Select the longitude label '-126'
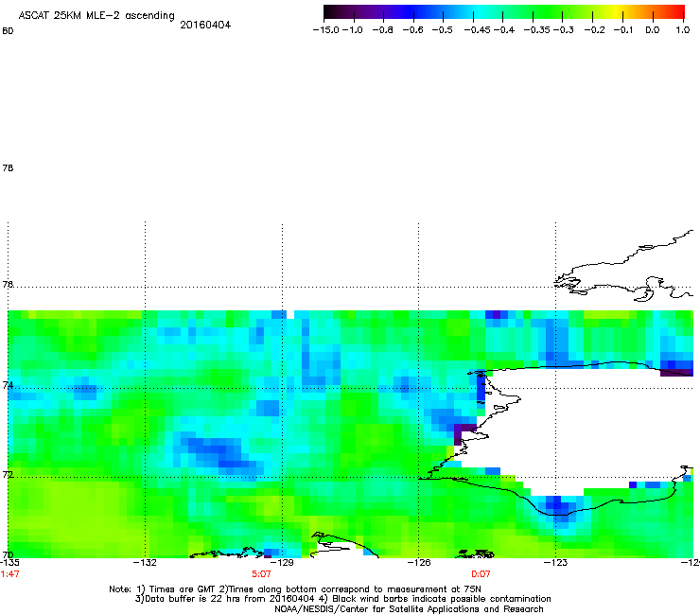The image size is (700, 615). click(419, 562)
